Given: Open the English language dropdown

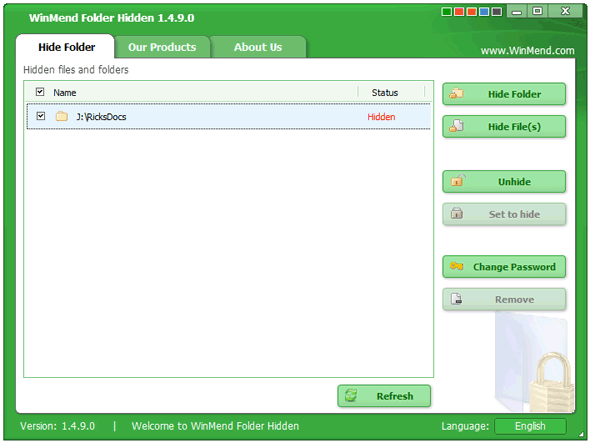Looking at the screenshot, I should (530, 426).
